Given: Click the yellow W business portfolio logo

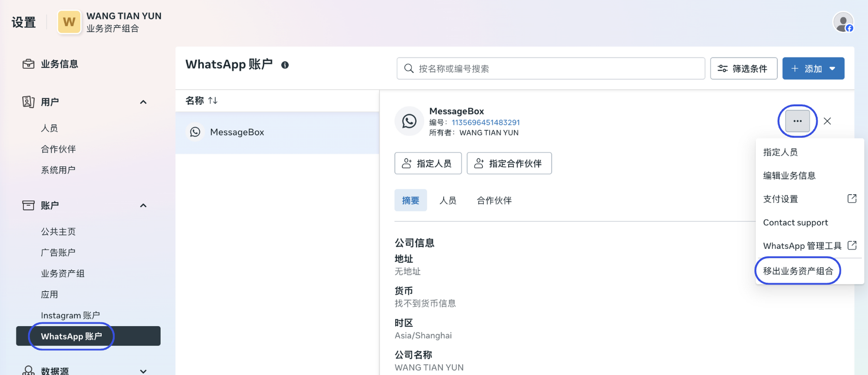Looking at the screenshot, I should [69, 22].
